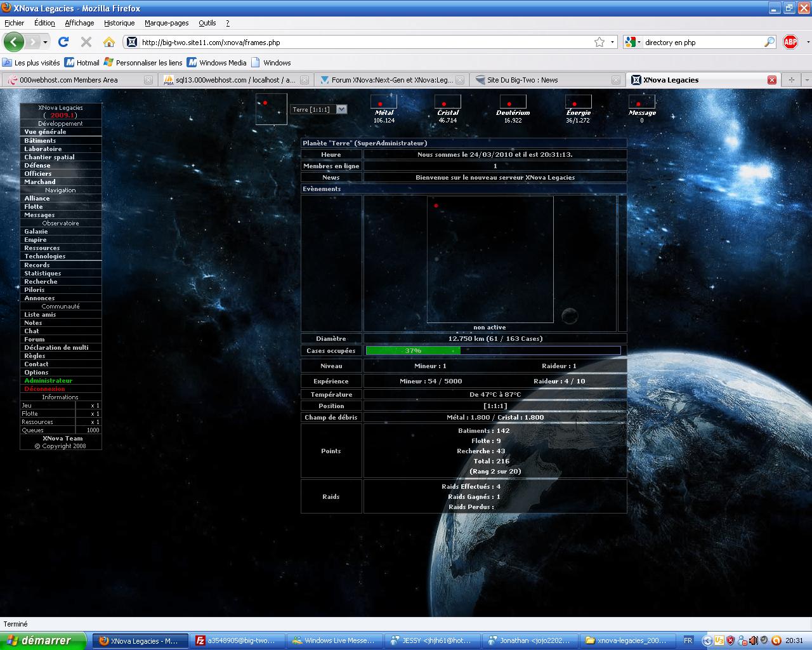
Task: Open the Affichage menu
Action: point(79,23)
